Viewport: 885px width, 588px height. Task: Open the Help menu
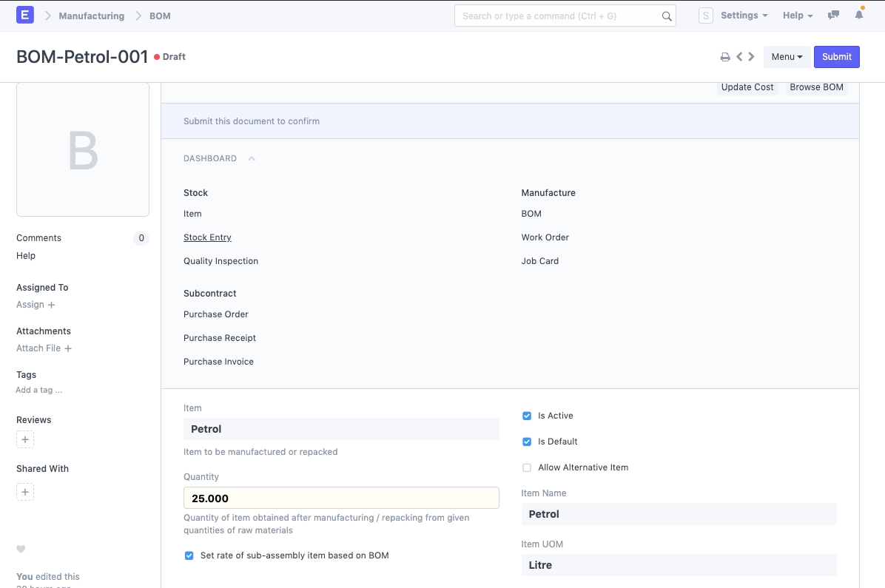pos(798,16)
